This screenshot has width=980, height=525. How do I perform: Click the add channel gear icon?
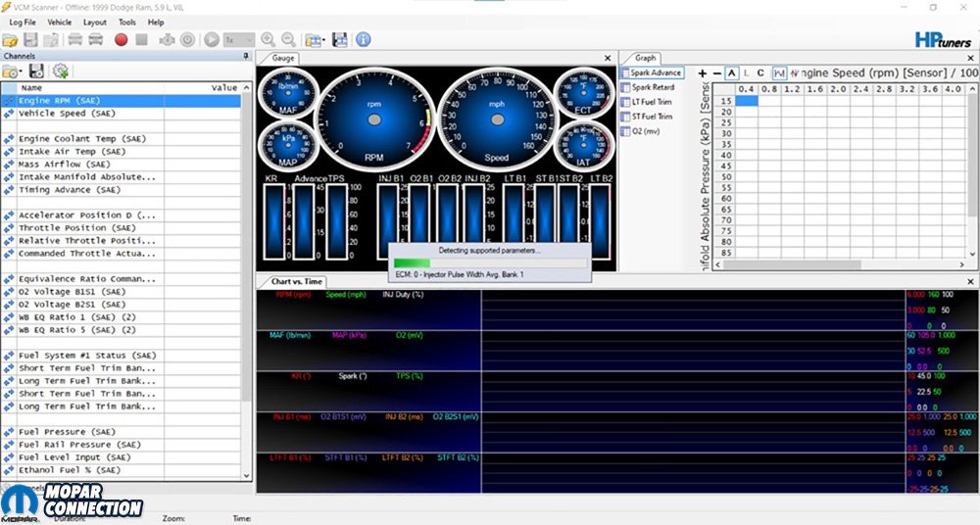60,72
